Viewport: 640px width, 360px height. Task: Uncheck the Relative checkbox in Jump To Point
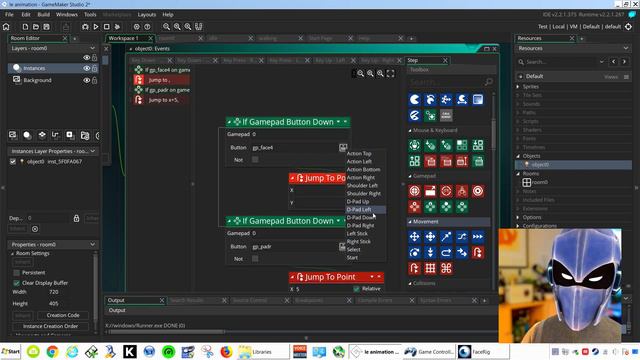(x=357, y=289)
